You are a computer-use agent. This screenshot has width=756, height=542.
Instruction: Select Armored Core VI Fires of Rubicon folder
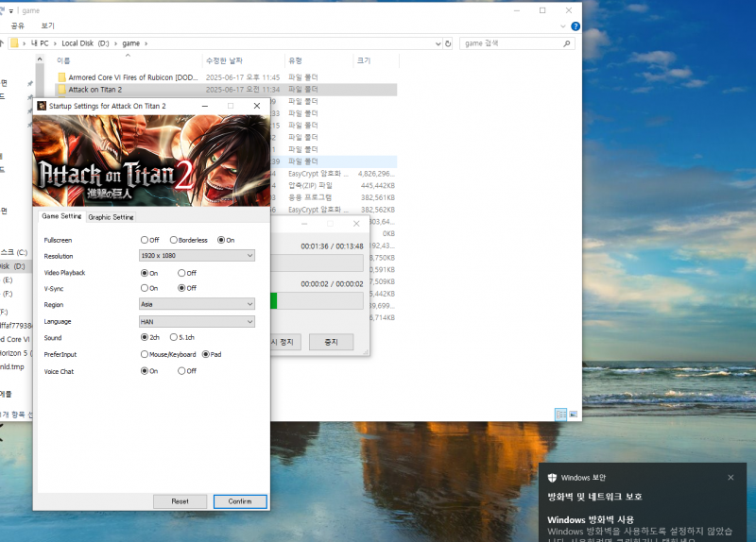pyautogui.click(x=226, y=77)
